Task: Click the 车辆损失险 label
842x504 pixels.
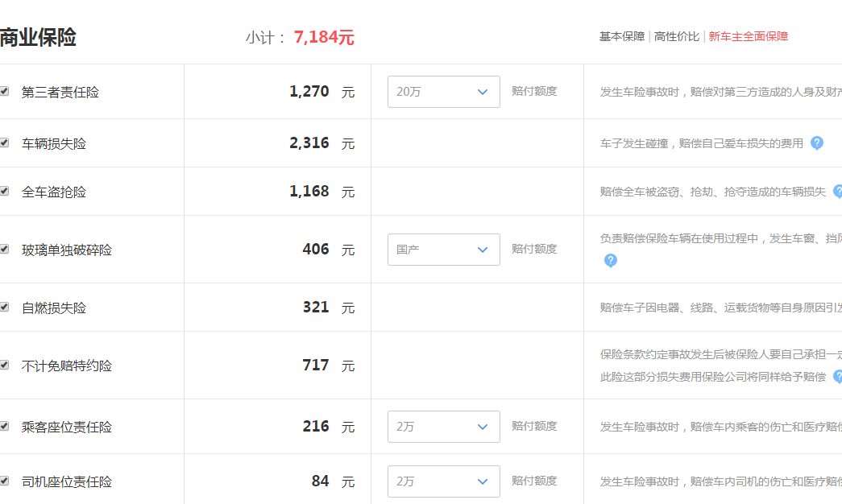Action: pos(54,144)
